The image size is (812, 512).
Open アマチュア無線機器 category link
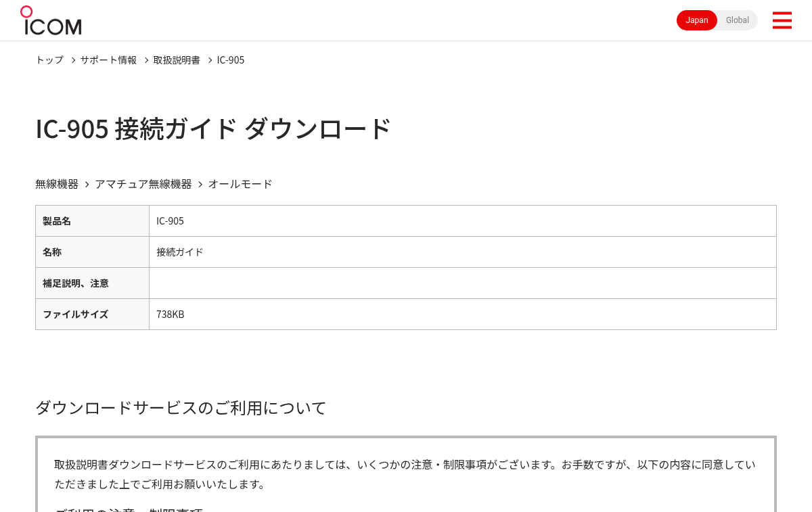point(143,184)
